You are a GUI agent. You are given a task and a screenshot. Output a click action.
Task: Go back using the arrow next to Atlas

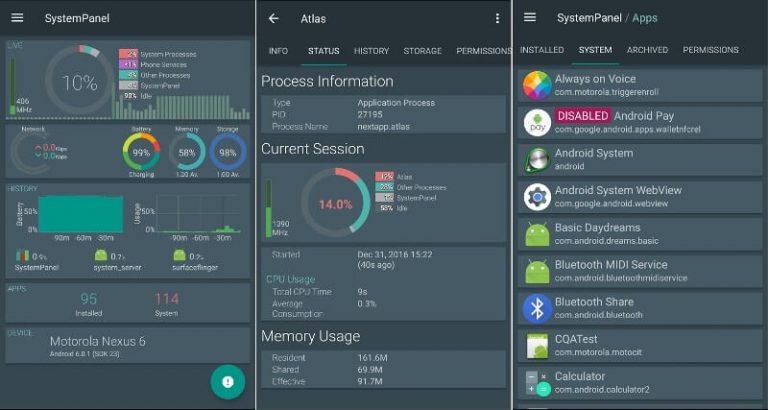click(x=273, y=19)
